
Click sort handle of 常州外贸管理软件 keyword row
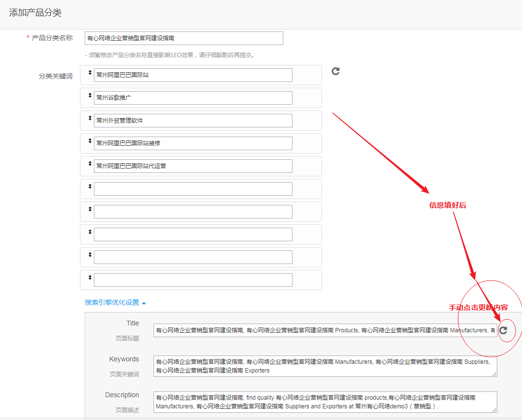[90, 118]
